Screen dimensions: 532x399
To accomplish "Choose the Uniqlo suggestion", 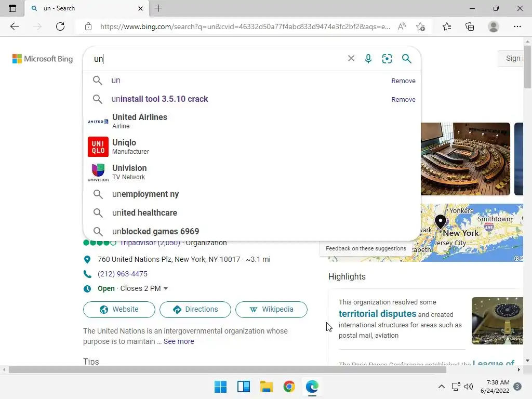I will coord(252,147).
